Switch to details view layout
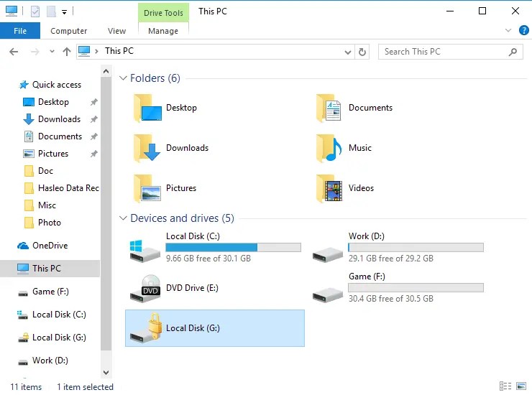 tap(505, 386)
